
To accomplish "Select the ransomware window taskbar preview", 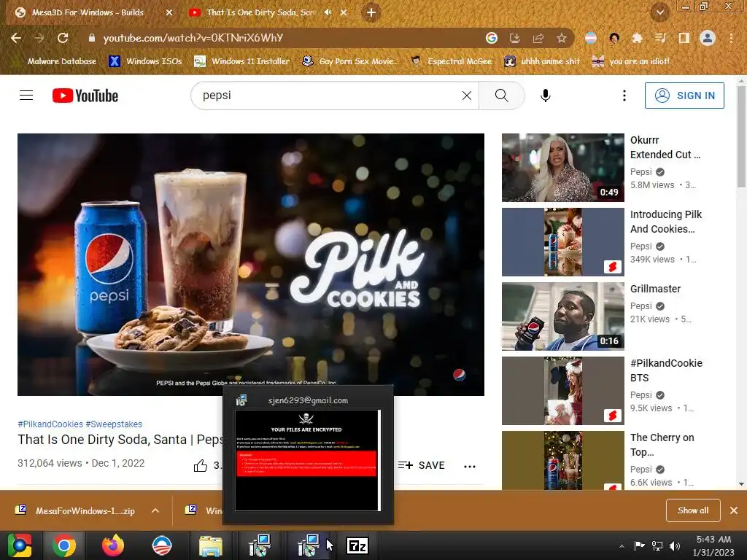I will [x=309, y=454].
